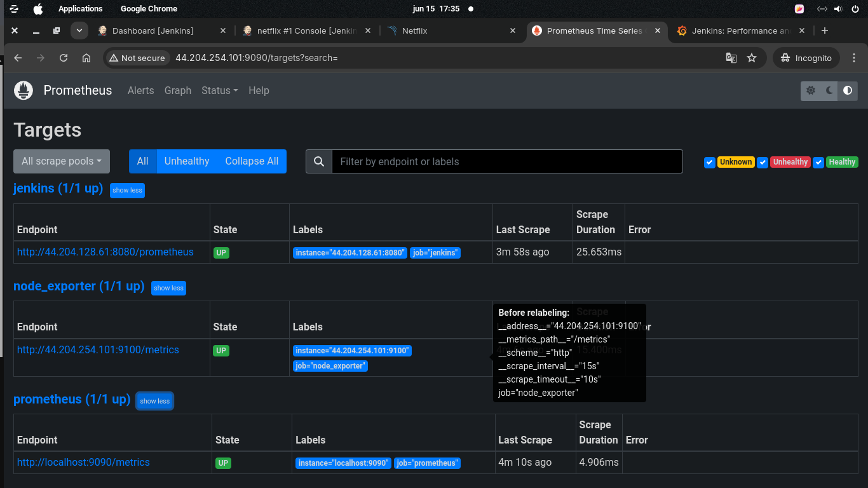
Task: Open Help in Prometheus navbar
Action: [259, 90]
